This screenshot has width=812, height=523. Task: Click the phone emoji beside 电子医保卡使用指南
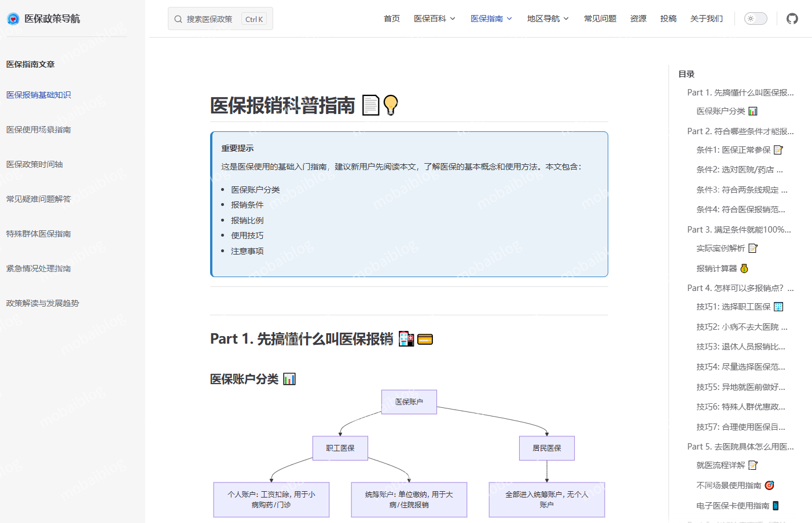tap(776, 505)
